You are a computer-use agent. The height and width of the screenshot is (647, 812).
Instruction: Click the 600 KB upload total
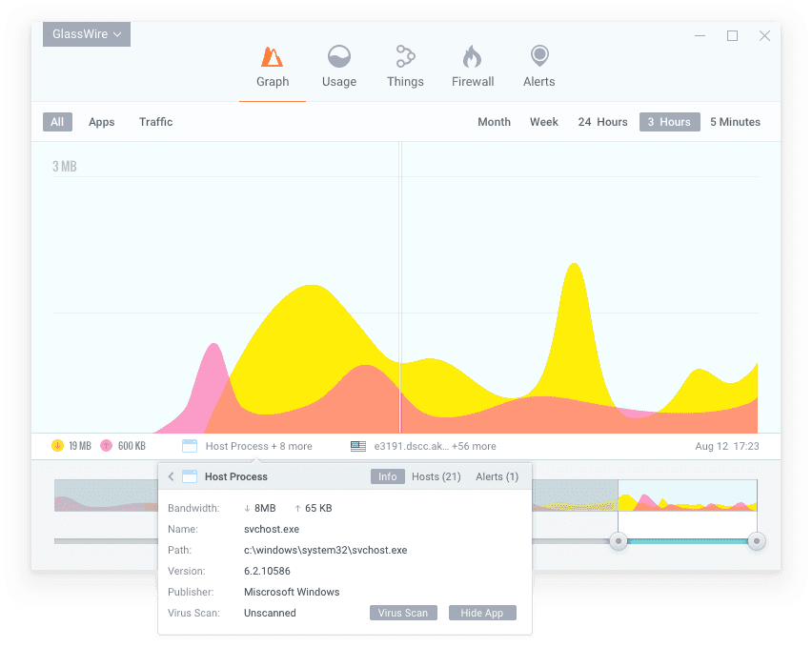coord(132,446)
